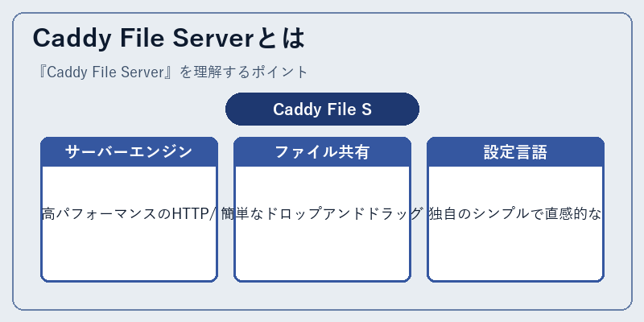Screen dimensions: 644x322
Task: Select the dark blue 'Caddy File S' pill
Action: [x=323, y=109]
